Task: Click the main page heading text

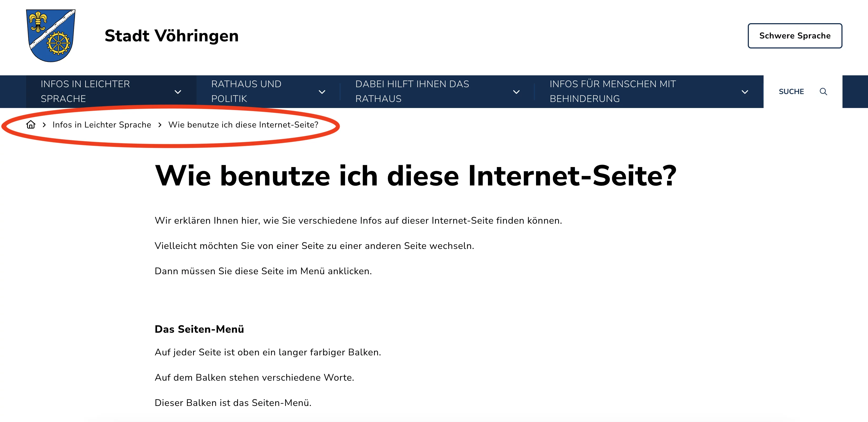Action: (x=415, y=176)
